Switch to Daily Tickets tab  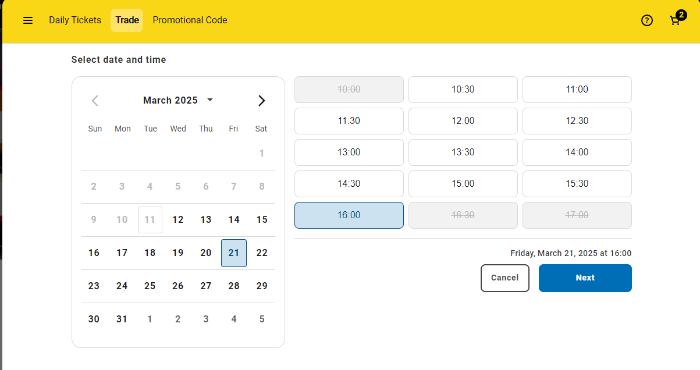pos(75,20)
